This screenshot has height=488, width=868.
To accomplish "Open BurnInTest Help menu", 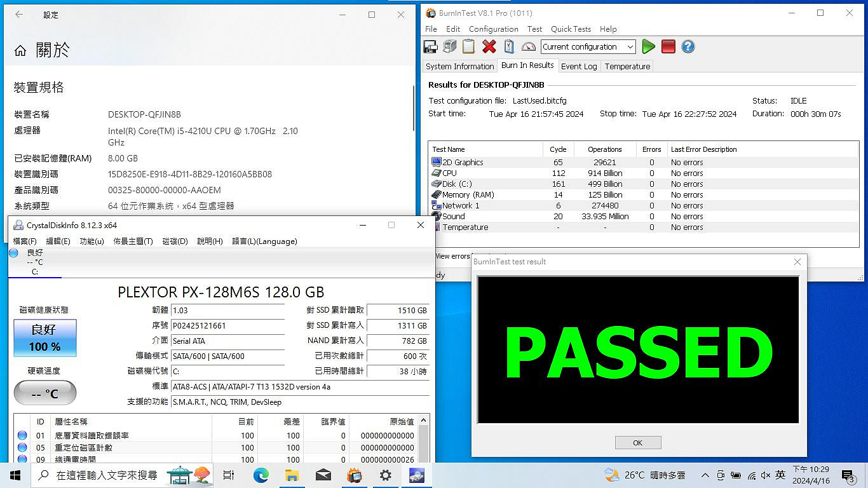I will coord(608,29).
